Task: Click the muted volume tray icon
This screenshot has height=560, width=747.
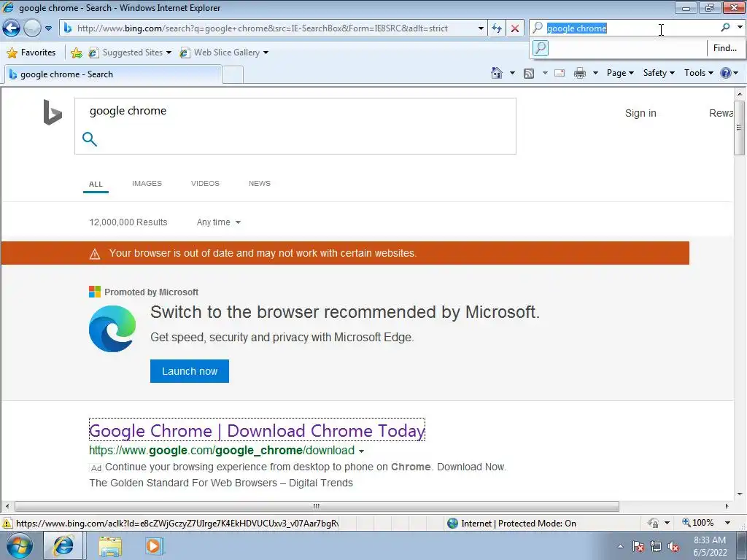Action: click(x=673, y=547)
